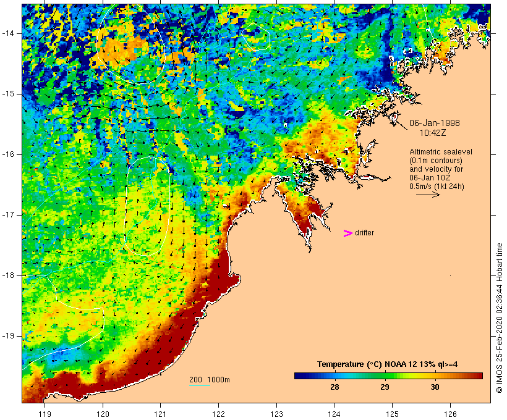Click 'and velocity for' text line
The width and height of the screenshot is (507, 420).
[x=436, y=169]
